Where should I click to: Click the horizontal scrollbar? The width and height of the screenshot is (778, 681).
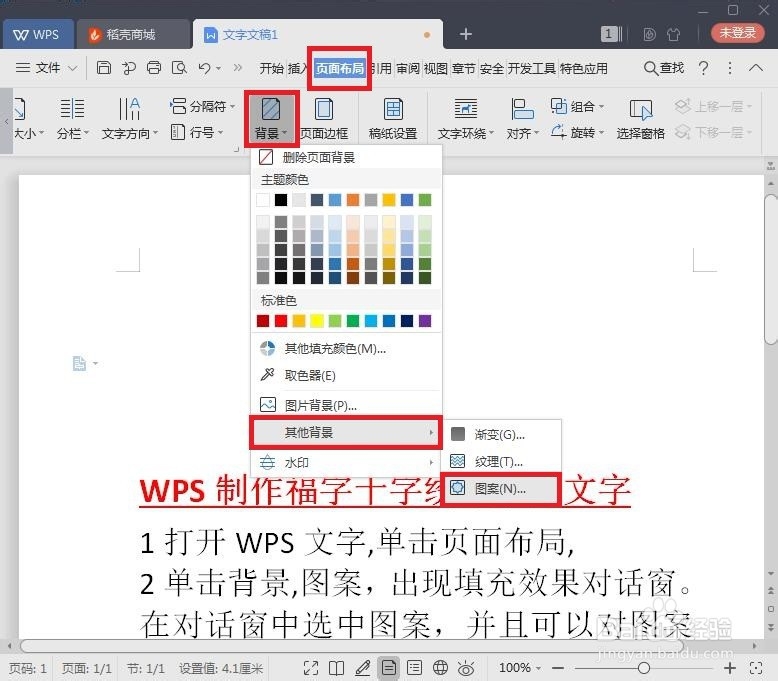click(x=352, y=646)
